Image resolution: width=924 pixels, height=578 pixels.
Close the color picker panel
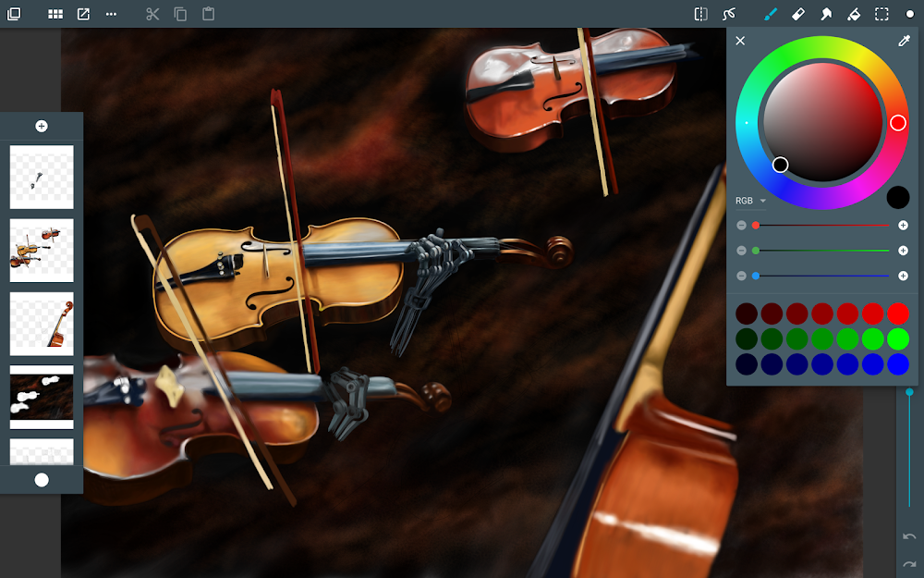[739, 41]
